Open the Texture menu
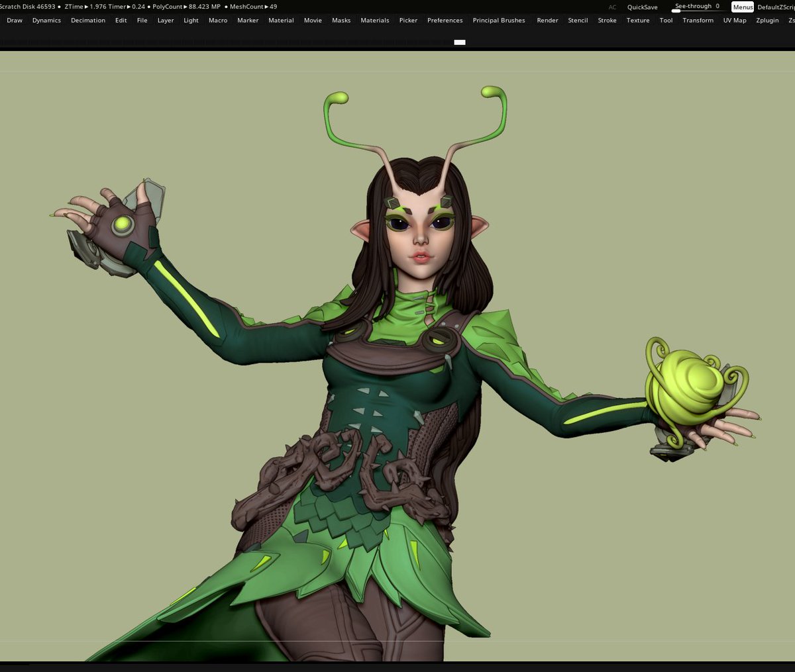 click(638, 21)
